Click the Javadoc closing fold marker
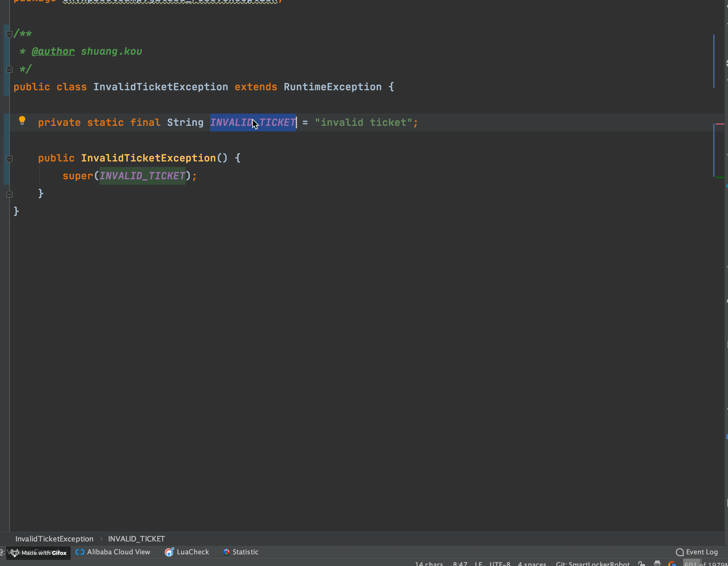The width and height of the screenshot is (728, 566). click(x=9, y=69)
